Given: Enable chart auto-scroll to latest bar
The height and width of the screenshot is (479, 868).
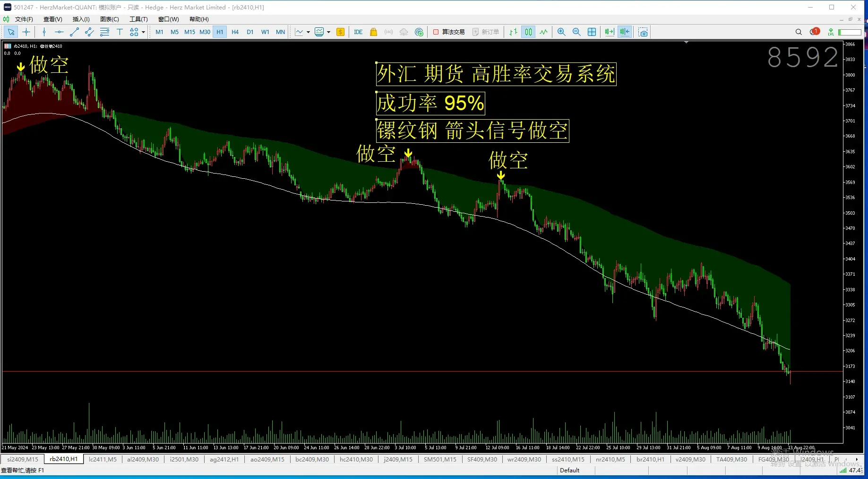Looking at the screenshot, I should coord(609,32).
